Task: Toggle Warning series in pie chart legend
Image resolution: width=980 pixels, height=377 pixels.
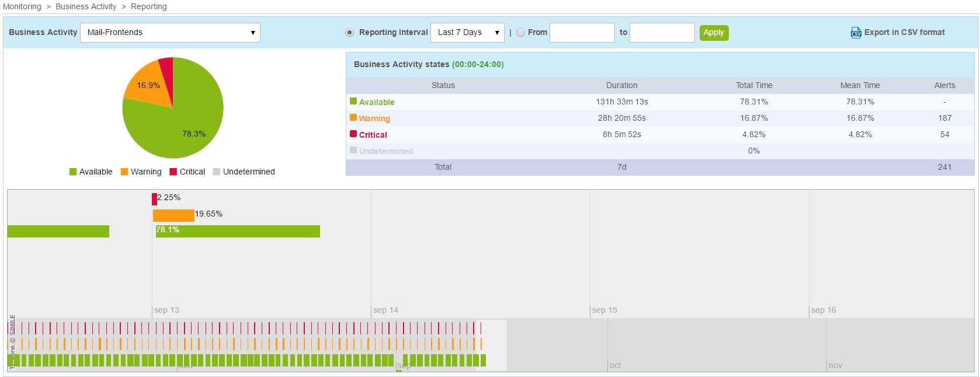Action: coord(141,172)
